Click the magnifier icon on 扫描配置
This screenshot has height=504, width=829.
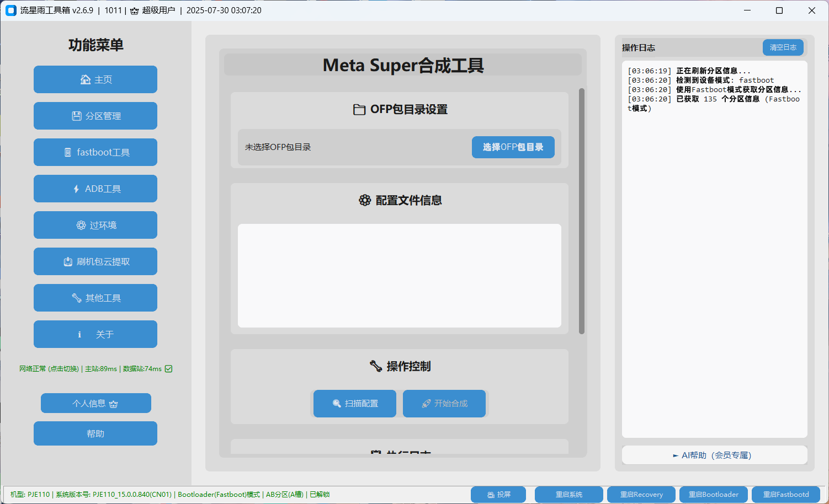(337, 403)
